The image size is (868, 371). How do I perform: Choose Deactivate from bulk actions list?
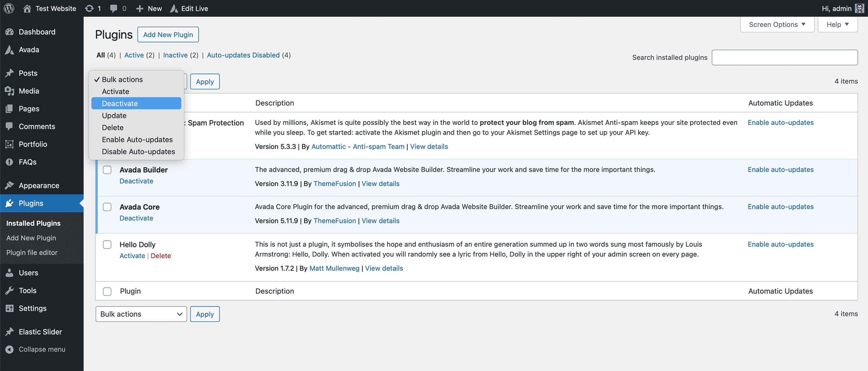tap(136, 103)
